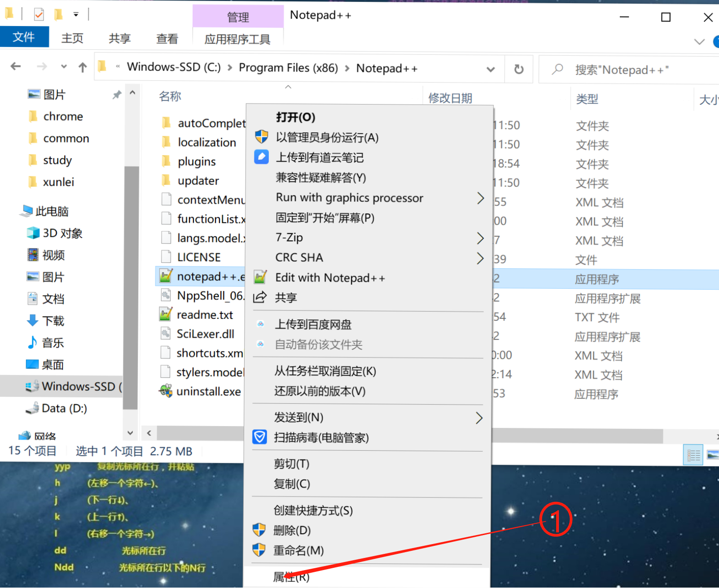Screen dimensions: 719x588
Task: Open the 主页 ribbon tab
Action: click(x=72, y=38)
